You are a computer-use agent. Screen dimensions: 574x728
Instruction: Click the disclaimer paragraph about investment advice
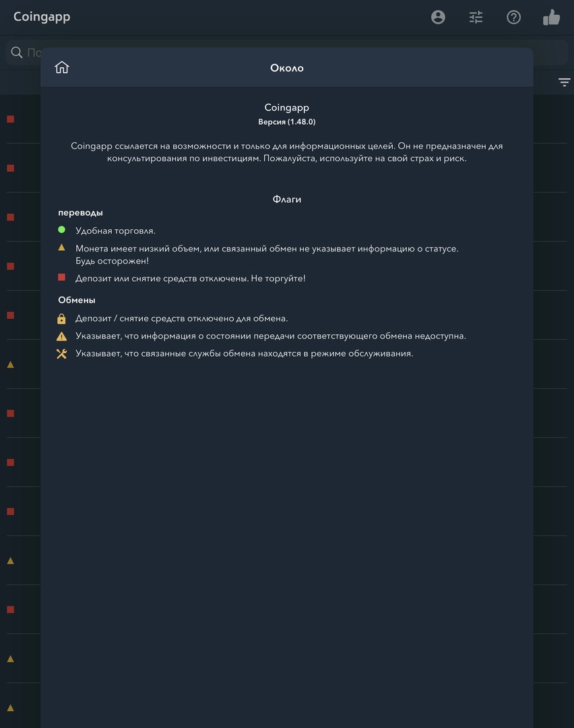tap(287, 152)
